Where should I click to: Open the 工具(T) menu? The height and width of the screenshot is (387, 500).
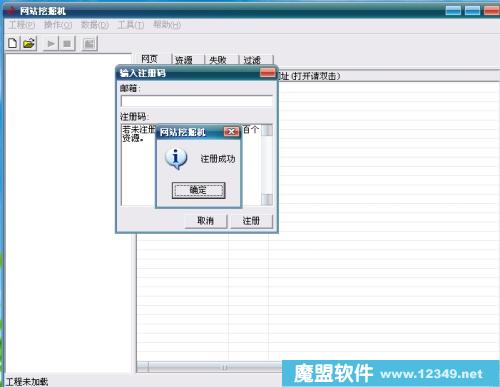pyautogui.click(x=131, y=25)
